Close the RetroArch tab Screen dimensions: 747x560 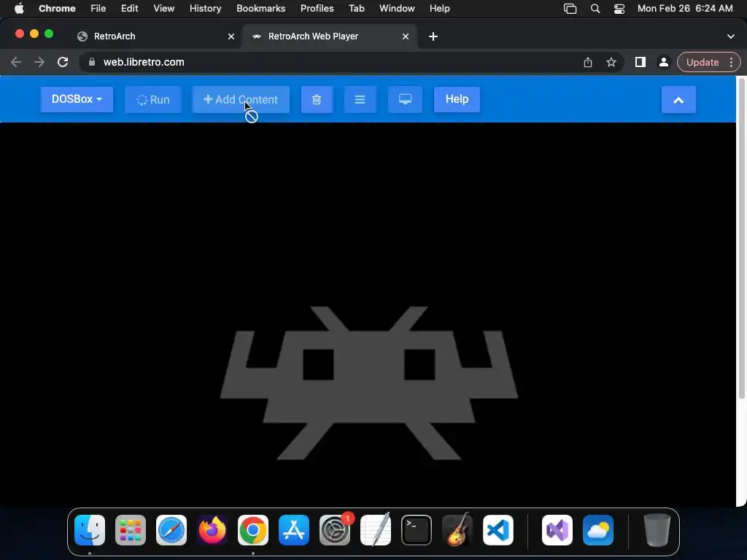coord(231,36)
